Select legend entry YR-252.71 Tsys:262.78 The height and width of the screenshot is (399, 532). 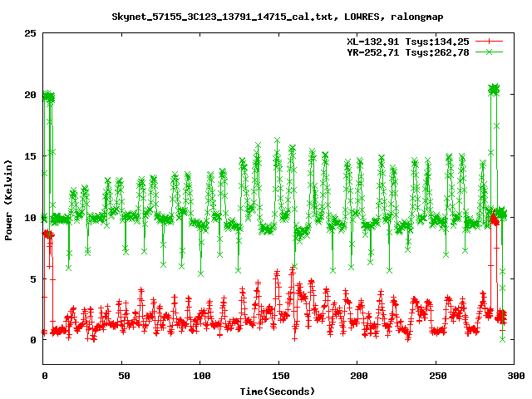(x=408, y=52)
